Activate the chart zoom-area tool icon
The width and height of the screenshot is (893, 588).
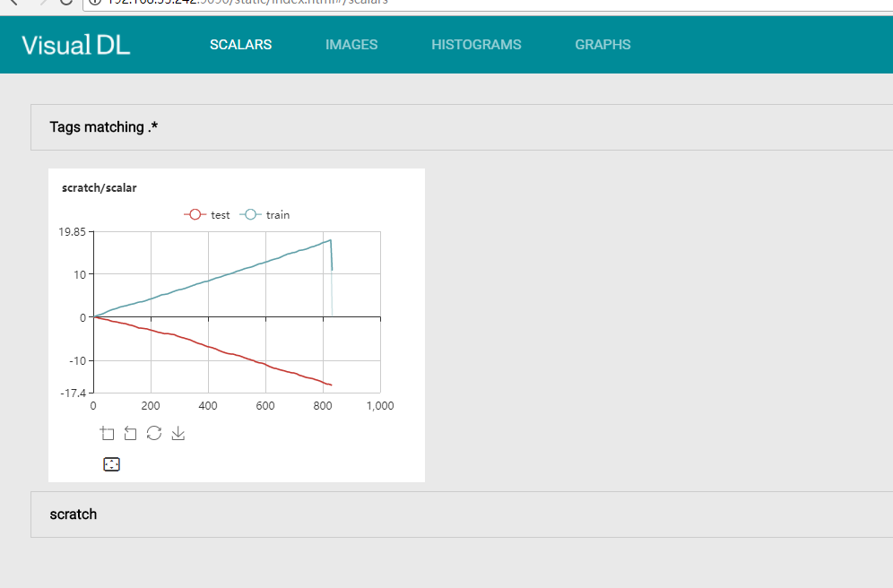pyautogui.click(x=107, y=433)
